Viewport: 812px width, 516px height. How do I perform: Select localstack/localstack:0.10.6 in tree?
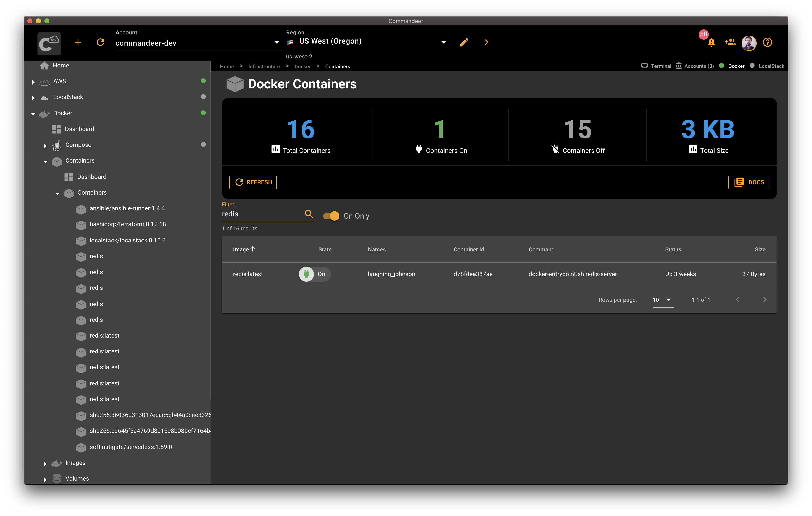pyautogui.click(x=128, y=241)
